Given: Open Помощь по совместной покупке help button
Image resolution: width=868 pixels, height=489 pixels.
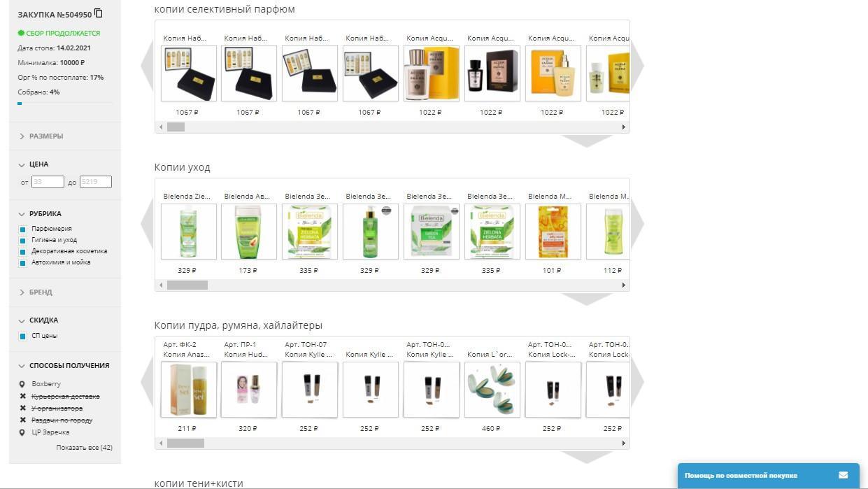Looking at the screenshot, I should (769, 475).
